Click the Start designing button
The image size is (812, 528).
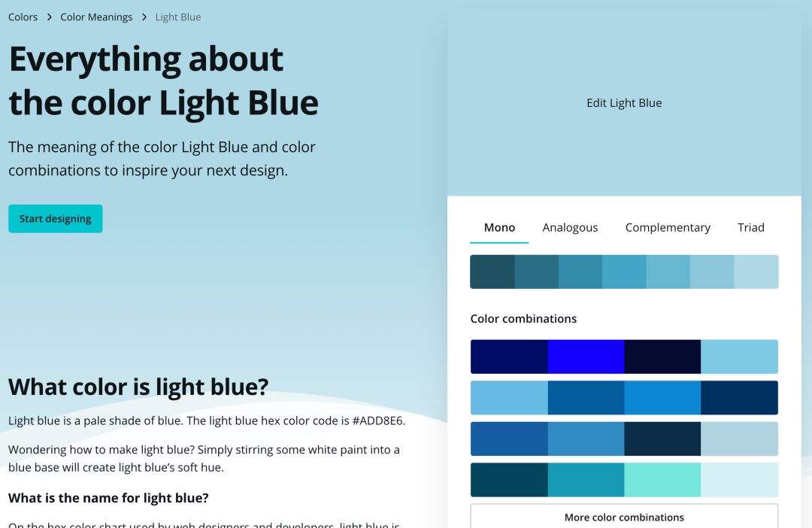coord(56,219)
